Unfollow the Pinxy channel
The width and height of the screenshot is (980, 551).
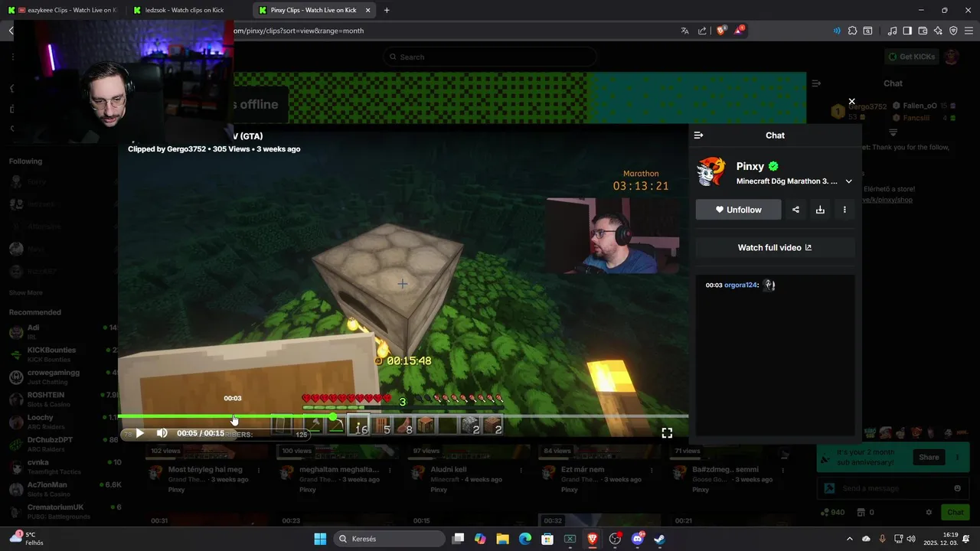tap(738, 210)
